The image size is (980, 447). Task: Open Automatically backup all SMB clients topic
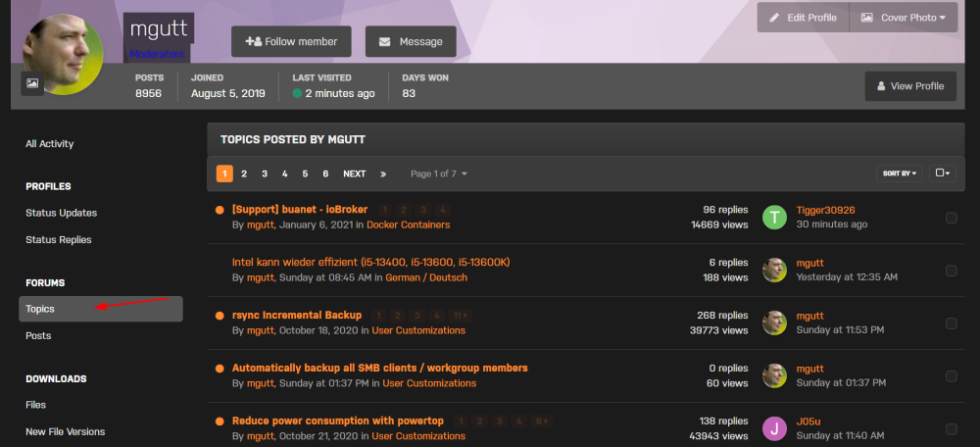380,368
